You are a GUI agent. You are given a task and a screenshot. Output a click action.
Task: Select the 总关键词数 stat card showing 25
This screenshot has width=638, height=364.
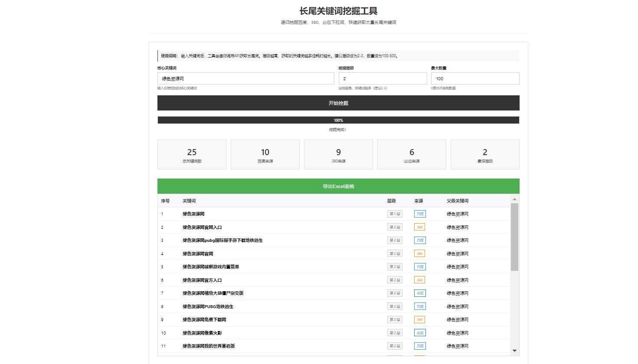192,155
